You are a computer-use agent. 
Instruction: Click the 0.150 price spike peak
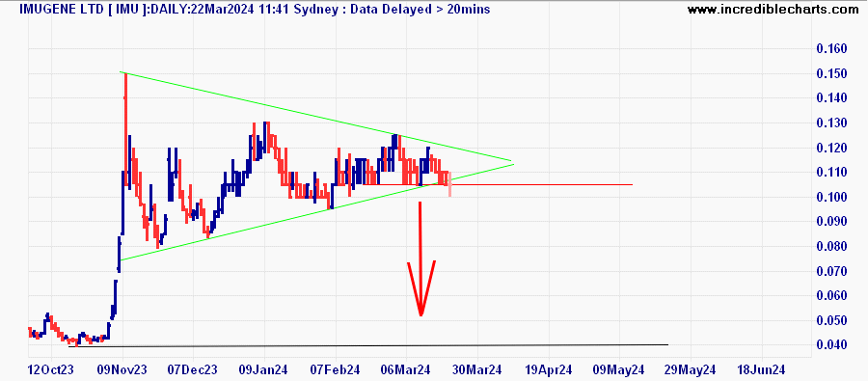(x=125, y=73)
